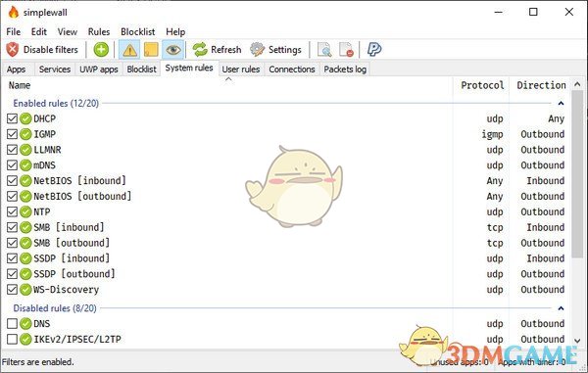Select the SMB [inbound] rule name
Viewport: 588px width, 373px height.
click(x=69, y=227)
